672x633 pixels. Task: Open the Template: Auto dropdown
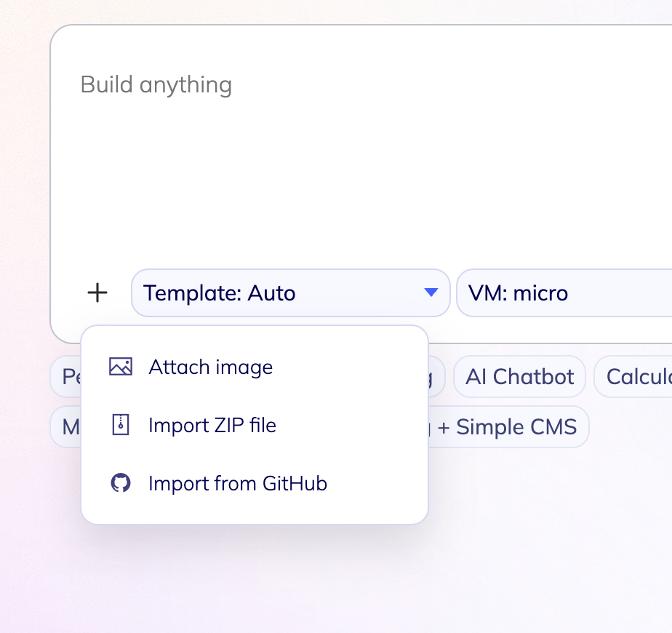pyautogui.click(x=289, y=293)
